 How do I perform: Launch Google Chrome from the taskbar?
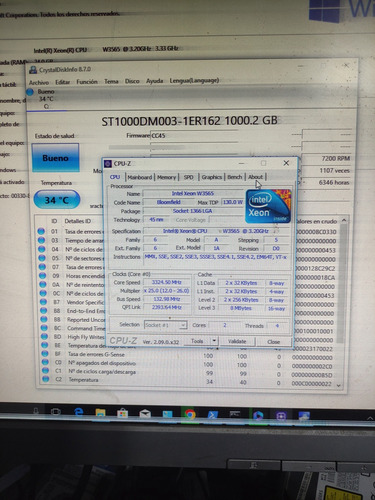190,415
